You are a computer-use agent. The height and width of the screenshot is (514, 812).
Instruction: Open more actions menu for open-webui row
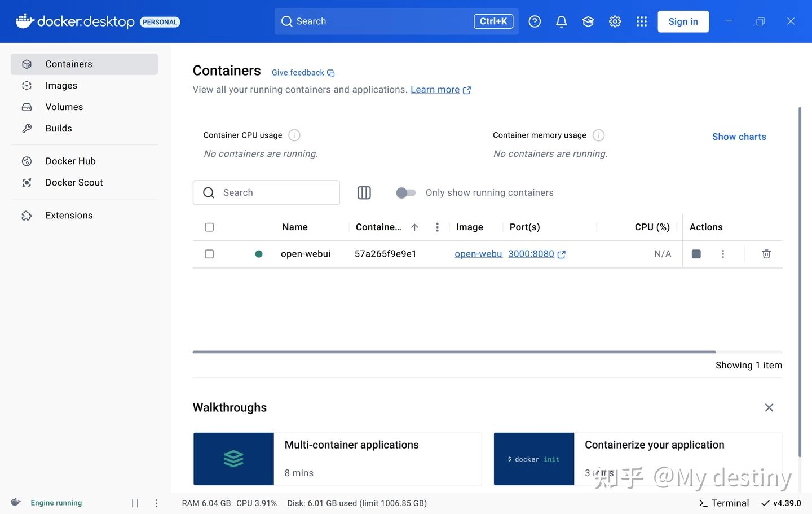point(723,254)
